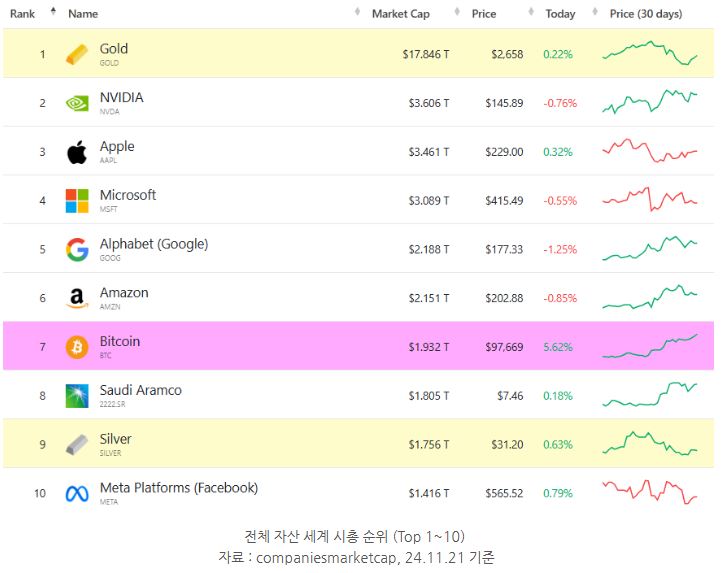721x573 pixels.
Task: Click Gold's price $2,658
Action: (507, 54)
